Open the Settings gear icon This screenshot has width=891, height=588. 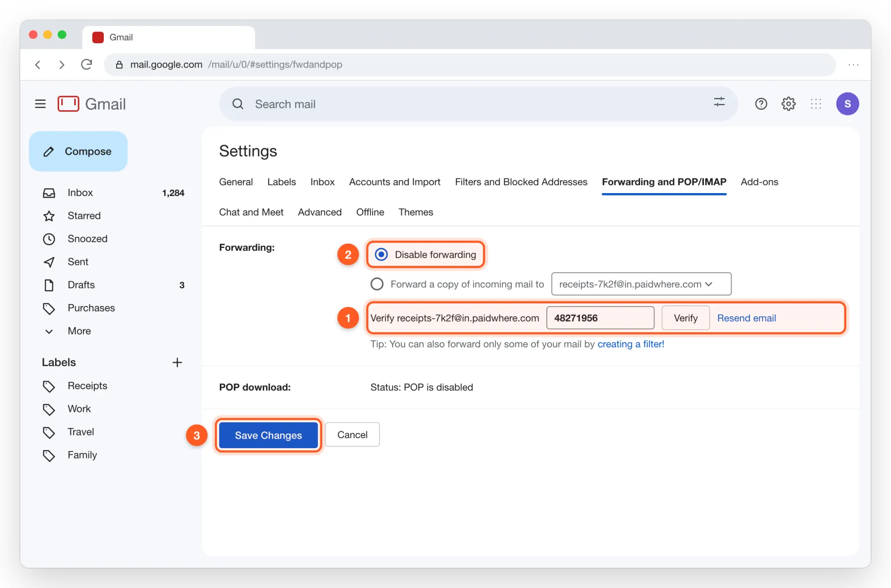[x=789, y=104]
